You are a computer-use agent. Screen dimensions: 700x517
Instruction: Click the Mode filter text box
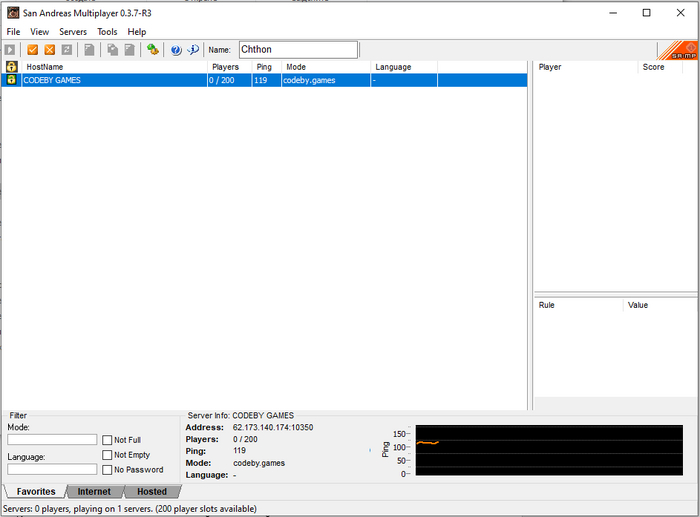[x=52, y=440]
